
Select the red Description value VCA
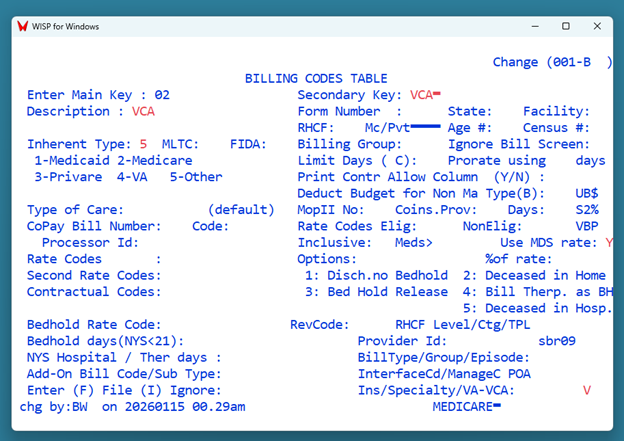point(143,111)
